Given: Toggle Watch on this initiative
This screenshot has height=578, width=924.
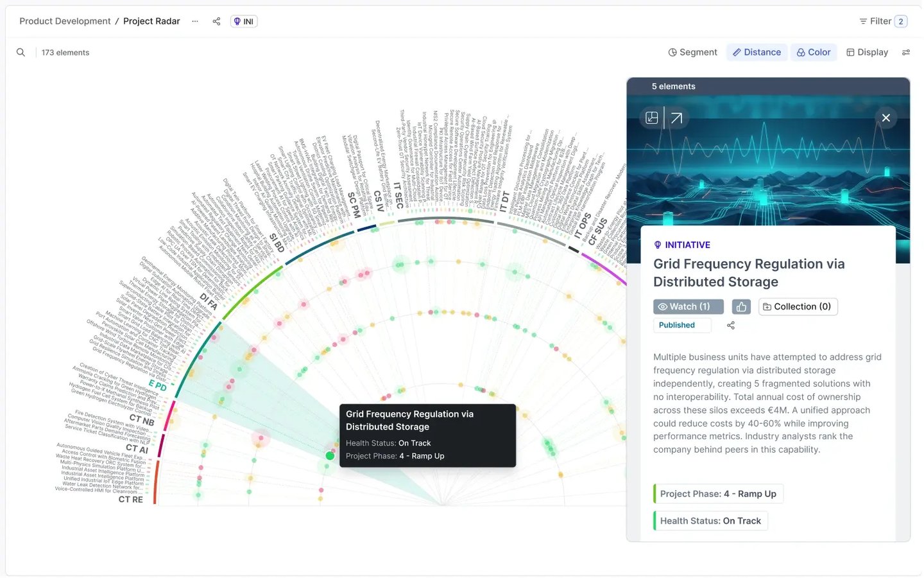Looking at the screenshot, I should coord(689,307).
